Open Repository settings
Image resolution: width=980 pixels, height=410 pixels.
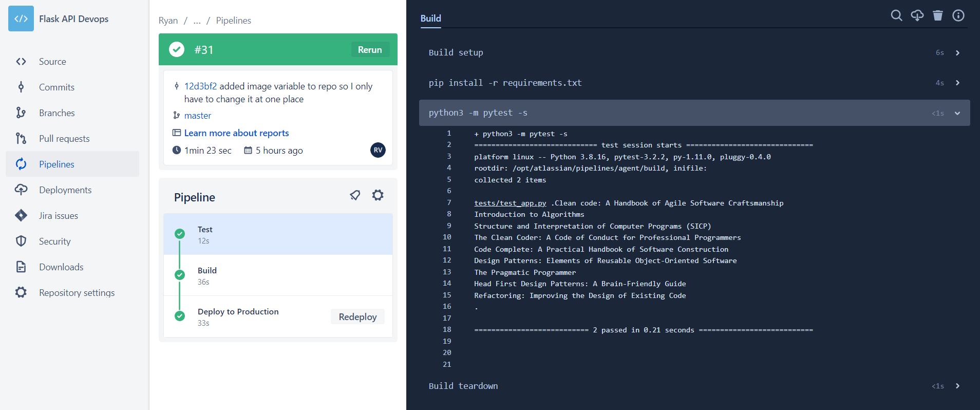(77, 293)
